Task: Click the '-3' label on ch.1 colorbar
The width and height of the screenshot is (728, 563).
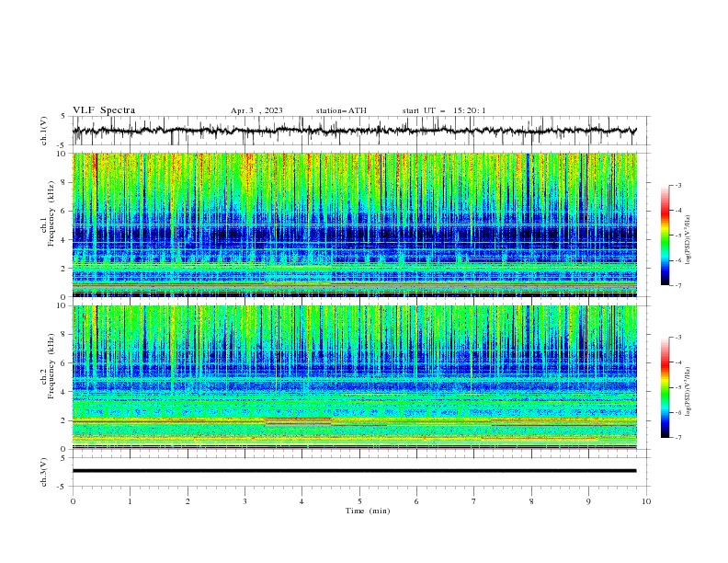Action: tap(677, 185)
